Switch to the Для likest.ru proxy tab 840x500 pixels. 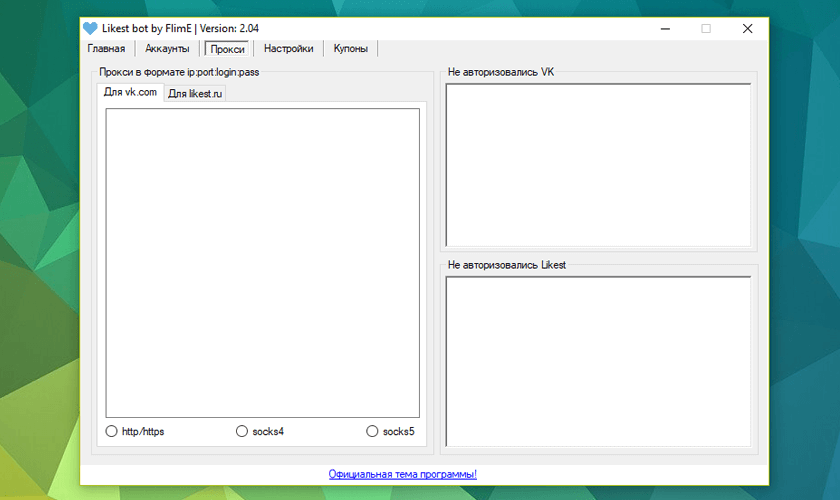[x=194, y=94]
